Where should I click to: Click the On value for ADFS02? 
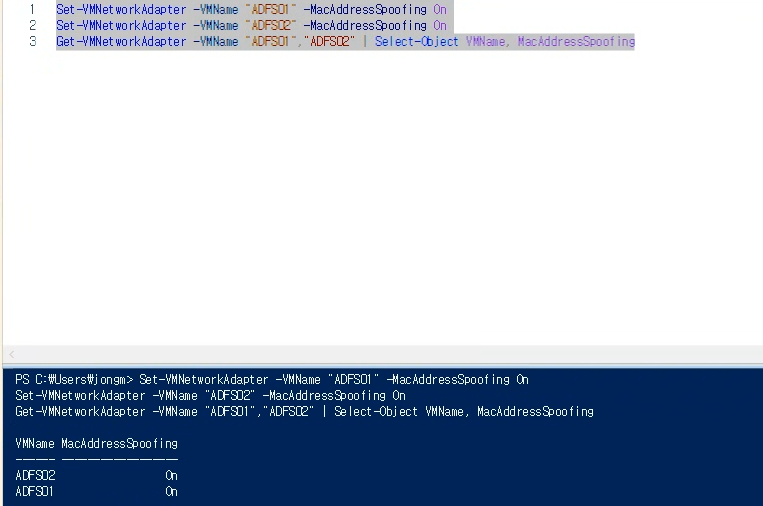(x=171, y=475)
